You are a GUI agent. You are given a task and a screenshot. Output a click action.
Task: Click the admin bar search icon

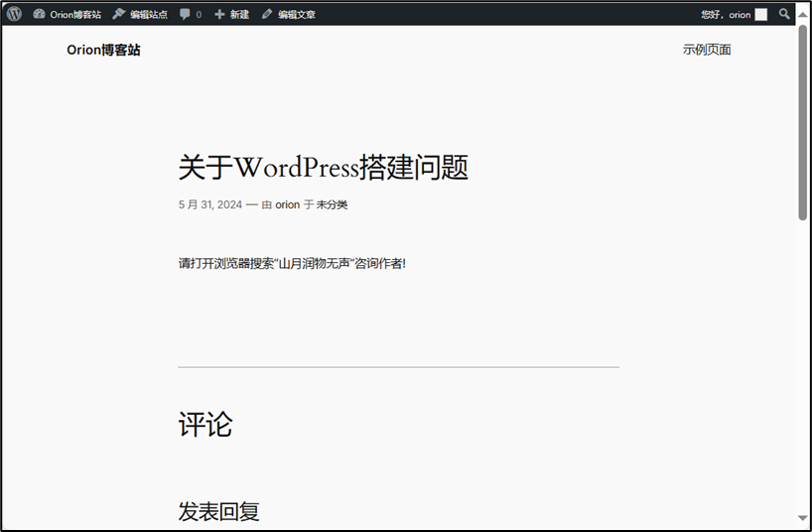pyautogui.click(x=784, y=14)
